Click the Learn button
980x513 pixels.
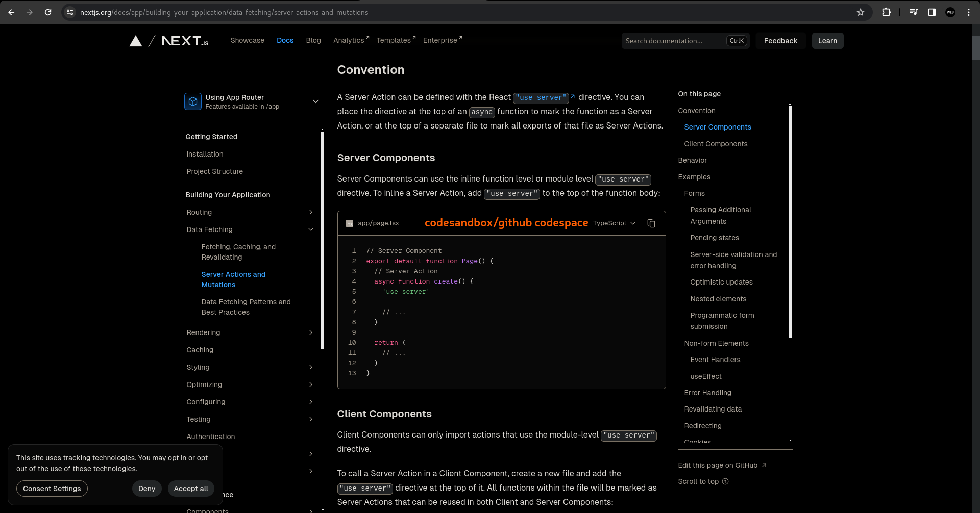tap(827, 41)
